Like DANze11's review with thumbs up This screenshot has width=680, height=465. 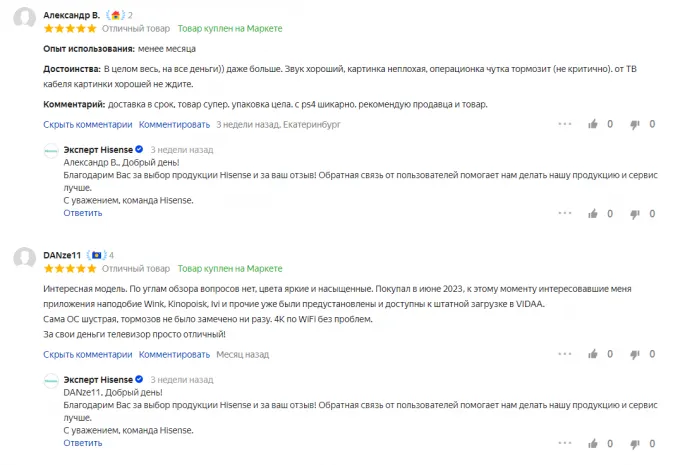(x=594, y=355)
